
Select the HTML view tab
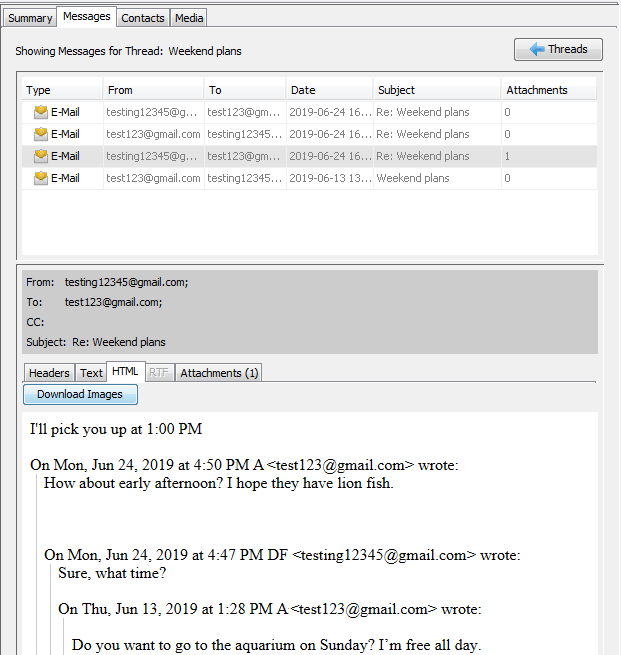(125, 371)
